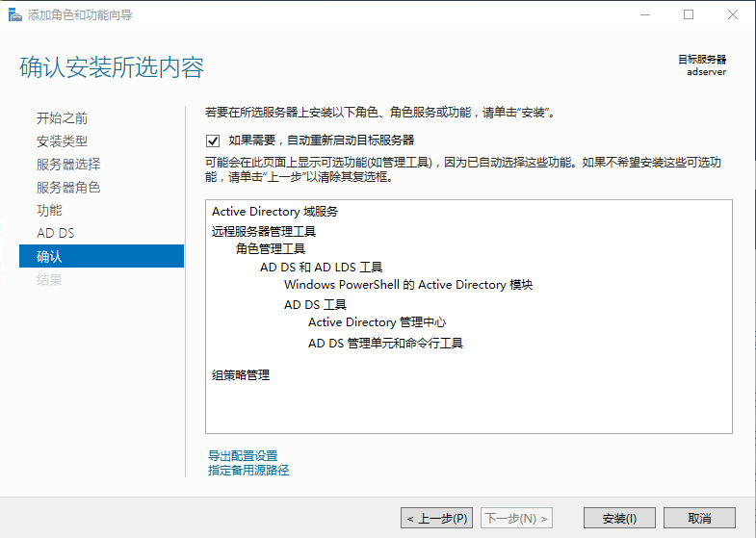
Task: Open the 指定备用源路径 link
Action: [x=248, y=471]
